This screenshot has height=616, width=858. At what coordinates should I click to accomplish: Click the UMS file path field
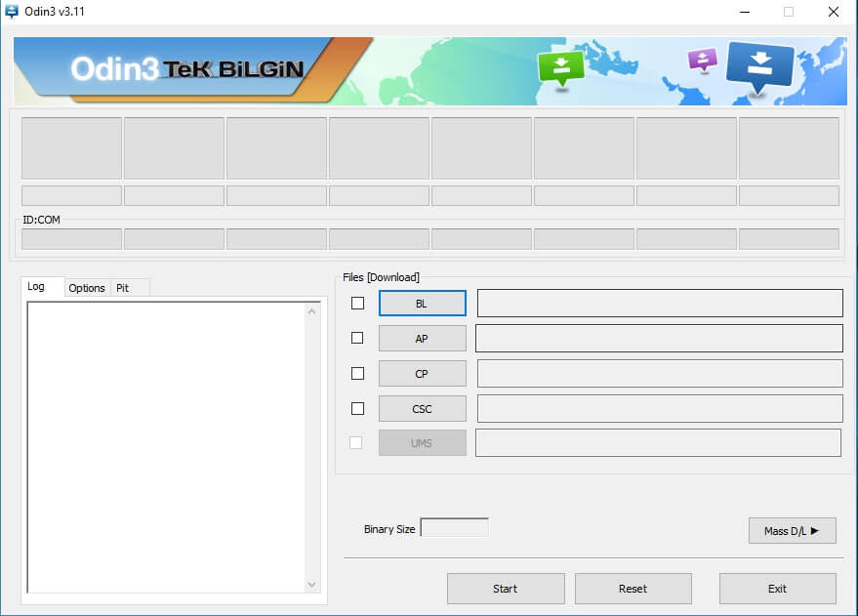(x=658, y=442)
